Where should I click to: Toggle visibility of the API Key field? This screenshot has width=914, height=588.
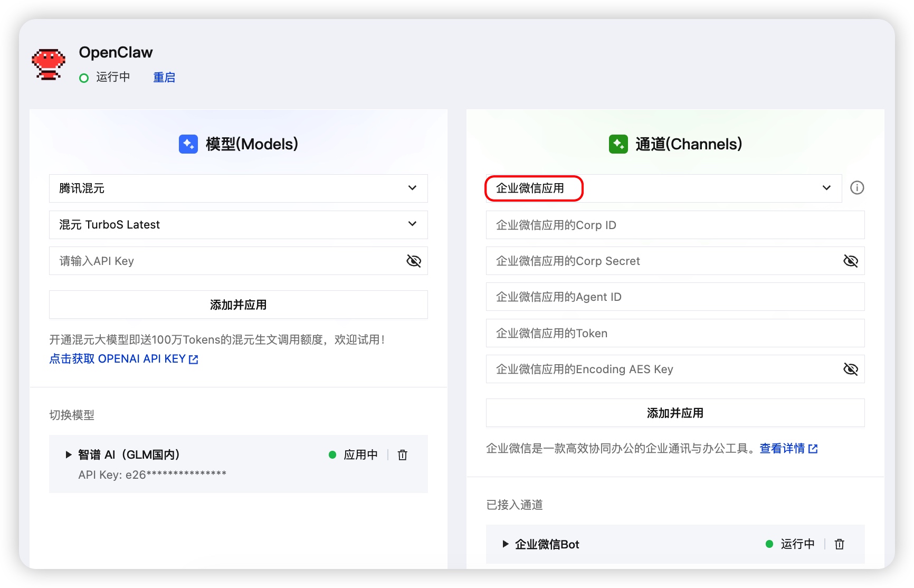click(414, 261)
